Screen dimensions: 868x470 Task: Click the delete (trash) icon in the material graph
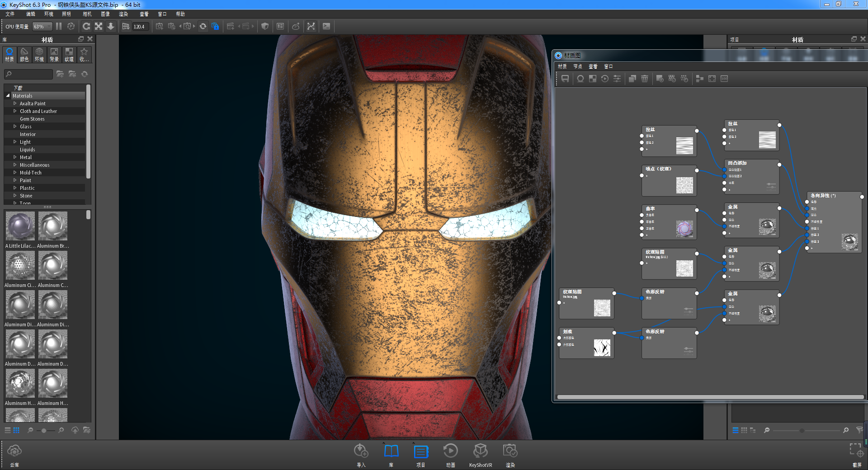(645, 78)
